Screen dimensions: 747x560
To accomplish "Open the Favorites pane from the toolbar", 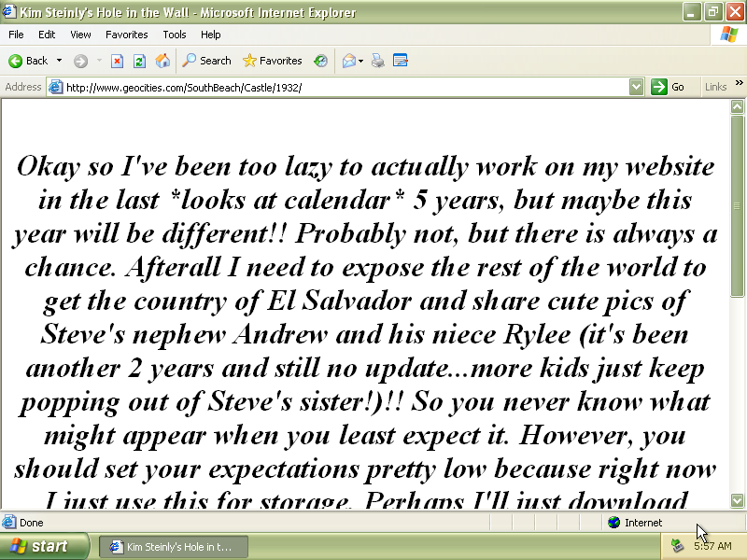I will 272,61.
